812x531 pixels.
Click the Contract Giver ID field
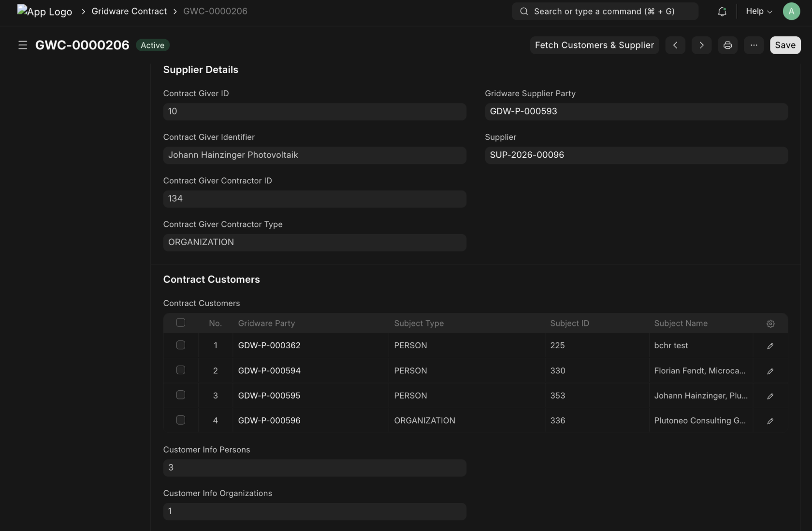[x=315, y=112]
